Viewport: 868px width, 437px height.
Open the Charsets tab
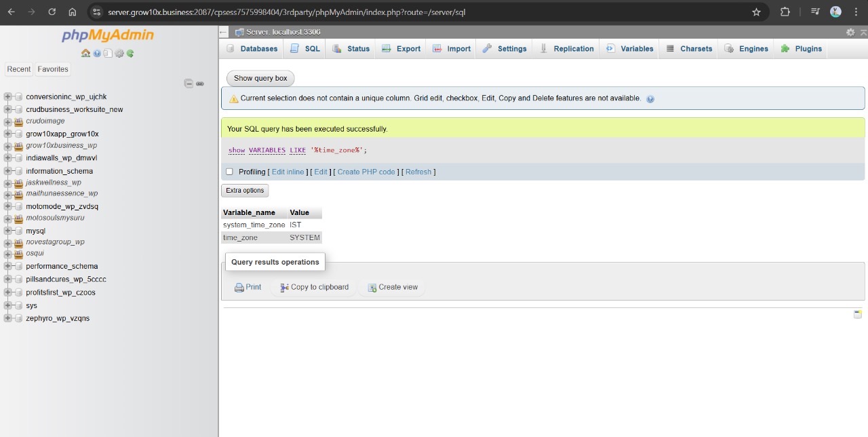(x=690, y=49)
